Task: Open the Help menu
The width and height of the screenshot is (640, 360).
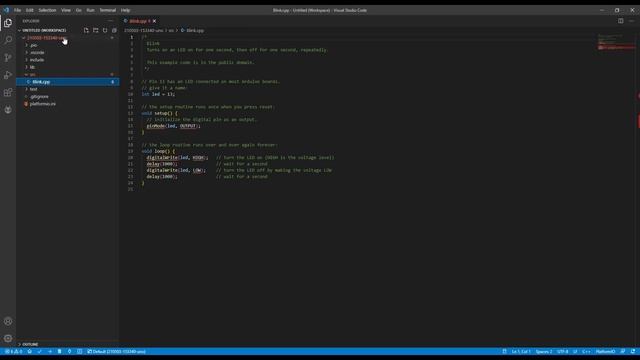Action: click(x=125, y=10)
